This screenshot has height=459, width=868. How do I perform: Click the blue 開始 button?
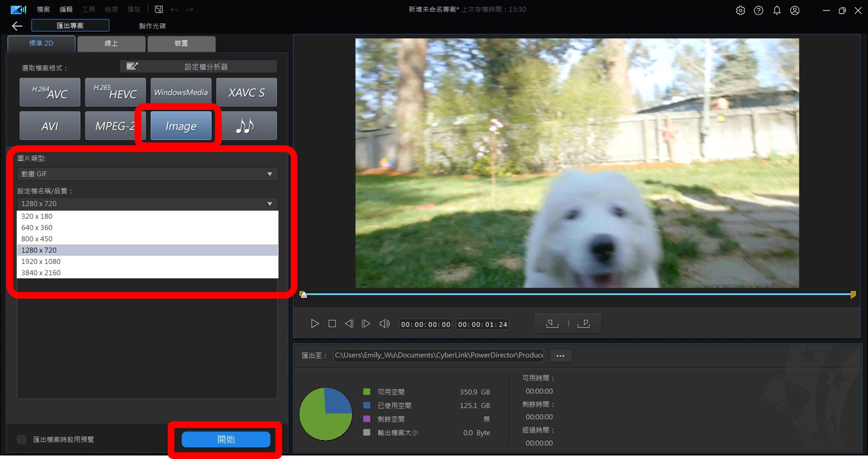coord(226,440)
